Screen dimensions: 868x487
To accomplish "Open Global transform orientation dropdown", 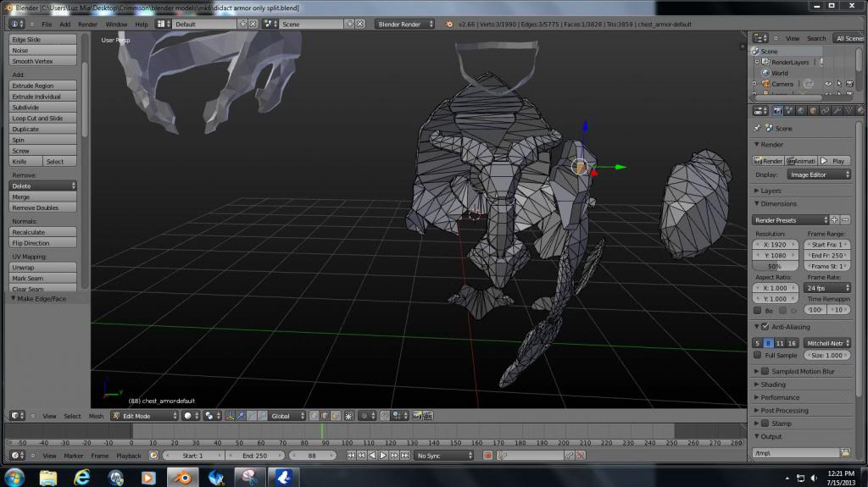I will click(x=287, y=416).
